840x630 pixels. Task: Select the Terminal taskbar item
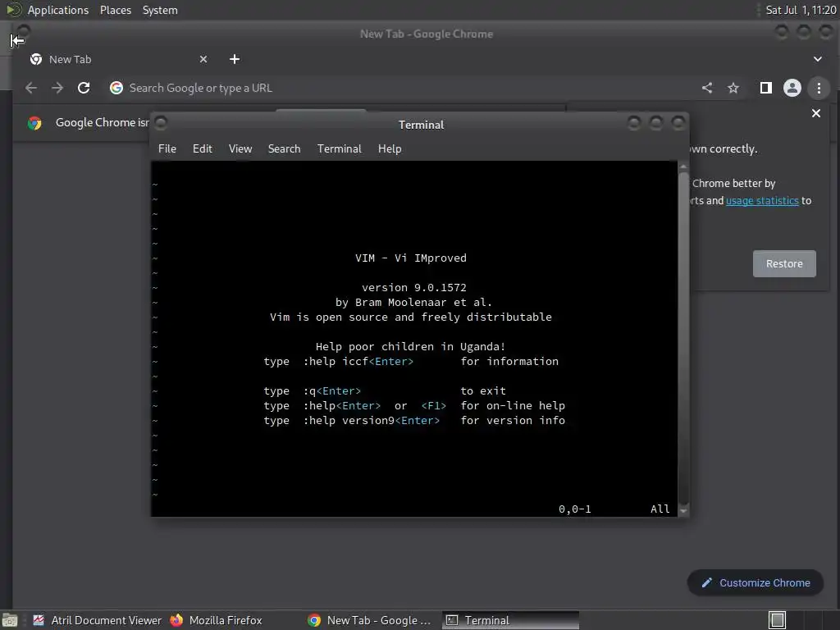tap(510, 620)
